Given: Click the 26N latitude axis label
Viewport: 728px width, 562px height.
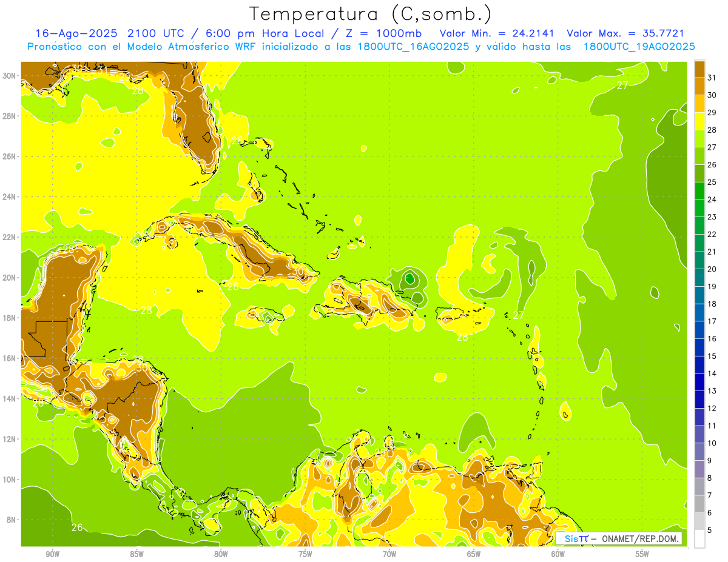Looking at the screenshot, I should point(9,156).
